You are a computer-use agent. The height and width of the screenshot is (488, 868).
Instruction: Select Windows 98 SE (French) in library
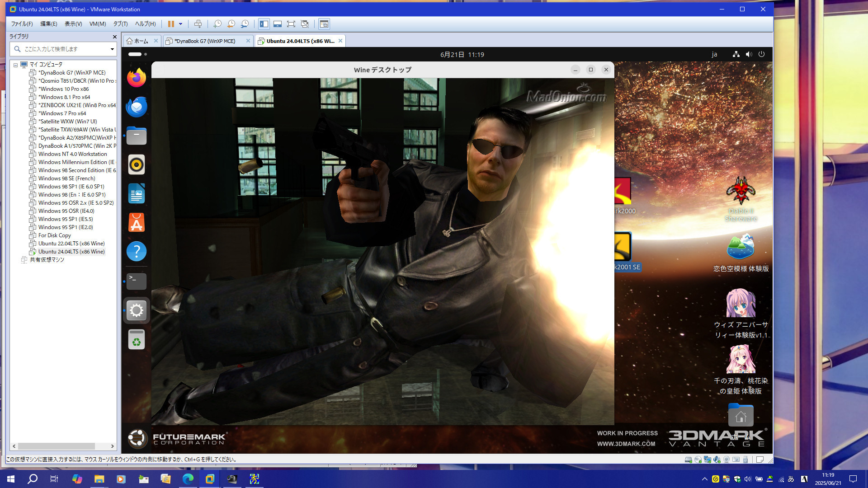point(62,178)
